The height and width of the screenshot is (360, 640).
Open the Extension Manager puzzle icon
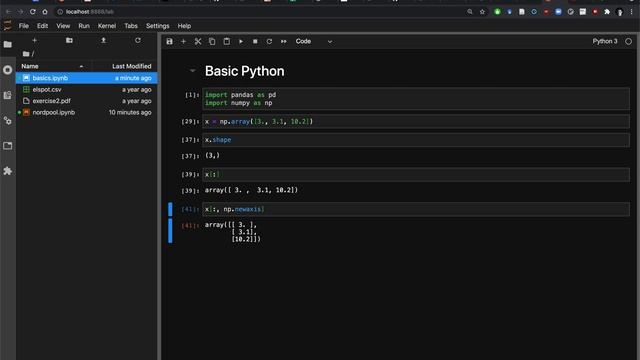(8, 171)
